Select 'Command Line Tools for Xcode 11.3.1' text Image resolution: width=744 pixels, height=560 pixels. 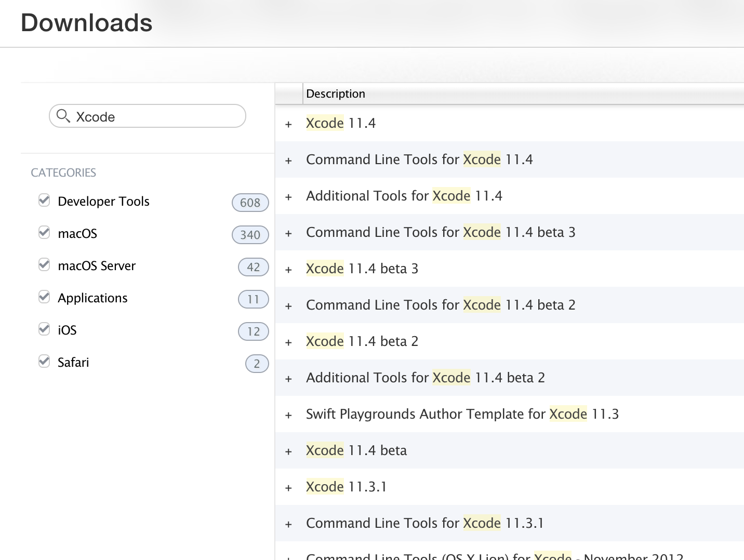[425, 523]
